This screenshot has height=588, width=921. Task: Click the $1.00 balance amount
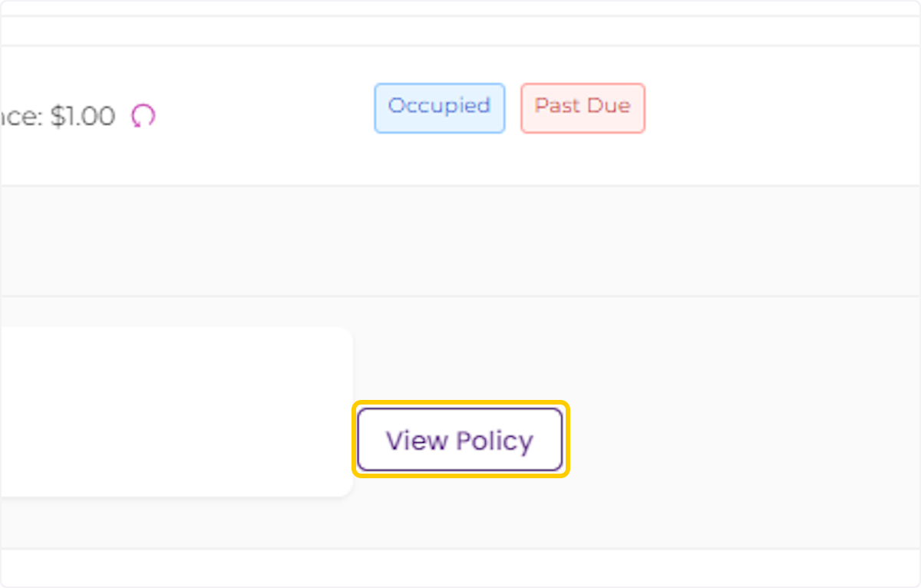pos(84,116)
